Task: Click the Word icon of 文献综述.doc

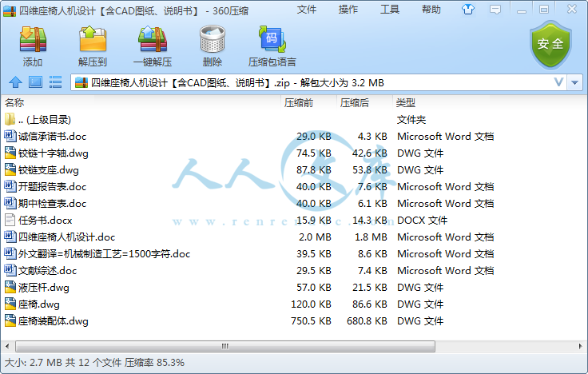Action: [10, 270]
